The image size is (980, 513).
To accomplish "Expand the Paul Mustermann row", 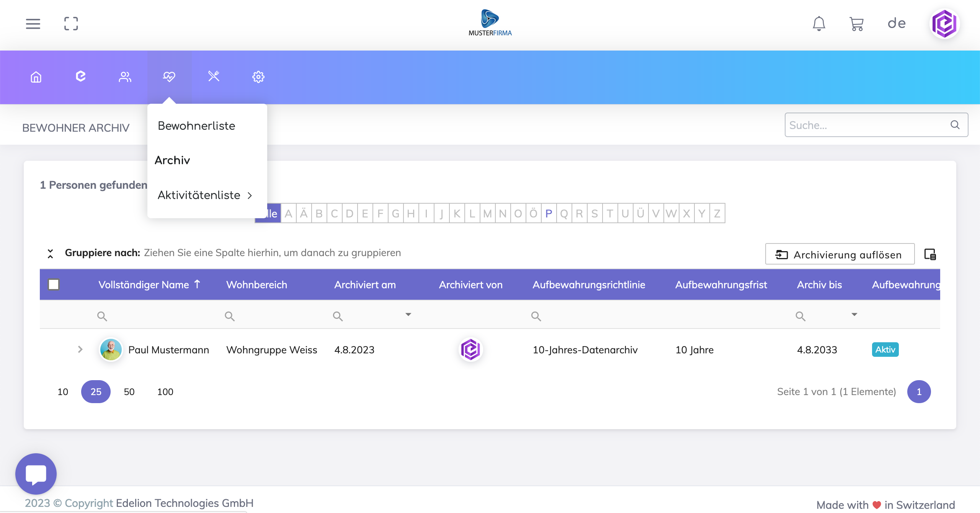I will pyautogui.click(x=80, y=349).
